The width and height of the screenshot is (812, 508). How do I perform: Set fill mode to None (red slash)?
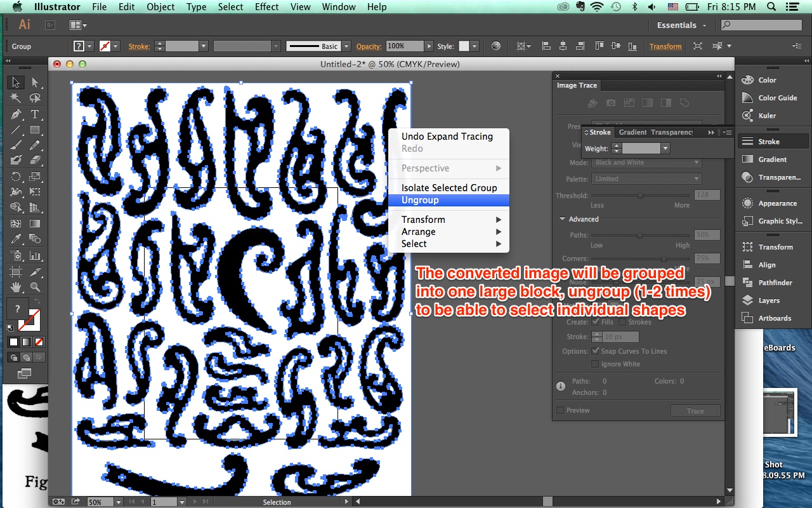(x=39, y=342)
